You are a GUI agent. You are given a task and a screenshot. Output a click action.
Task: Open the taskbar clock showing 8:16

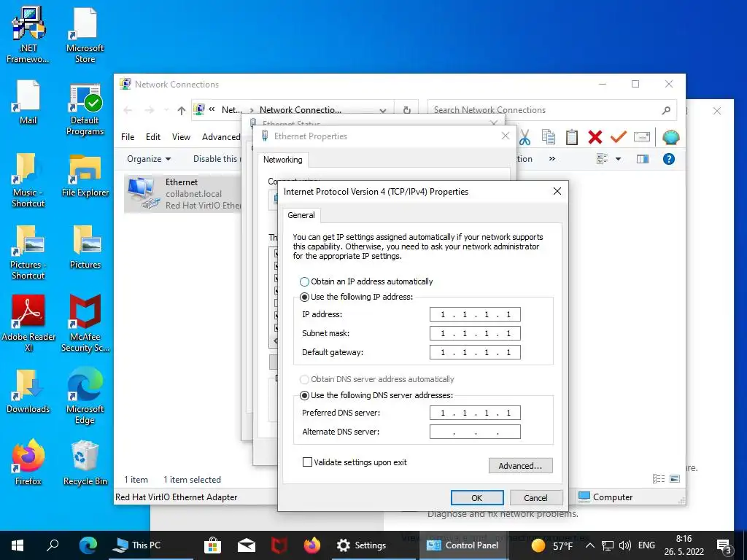[x=684, y=545]
